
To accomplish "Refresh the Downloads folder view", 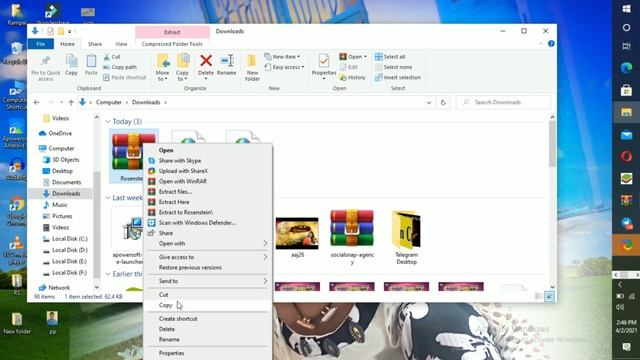I will (443, 102).
